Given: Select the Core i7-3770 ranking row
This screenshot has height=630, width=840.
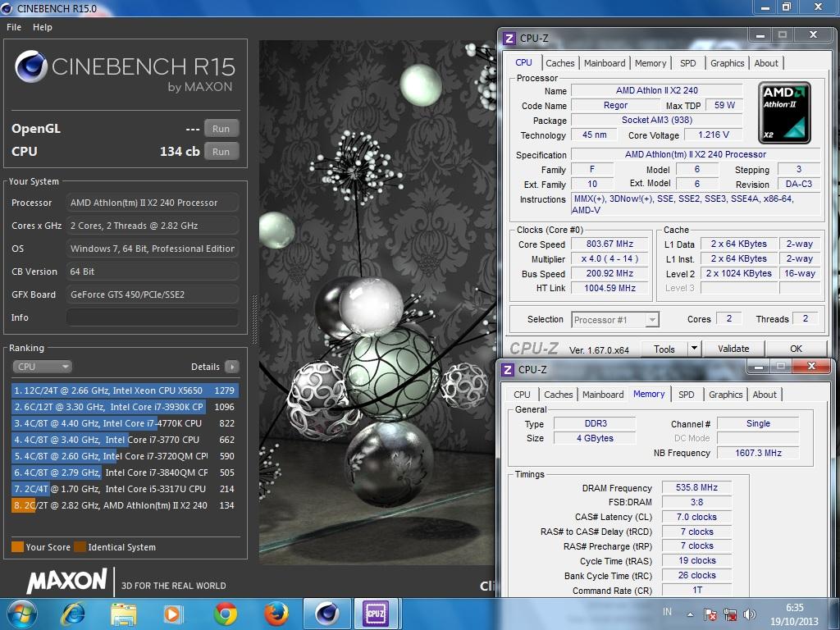Looking at the screenshot, I should pos(125,440).
